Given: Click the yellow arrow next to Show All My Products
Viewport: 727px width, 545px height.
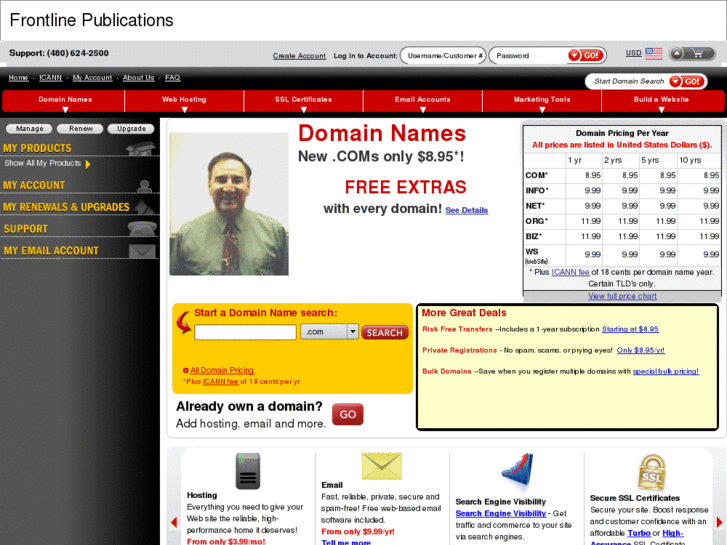Looking at the screenshot, I should coord(88,164).
